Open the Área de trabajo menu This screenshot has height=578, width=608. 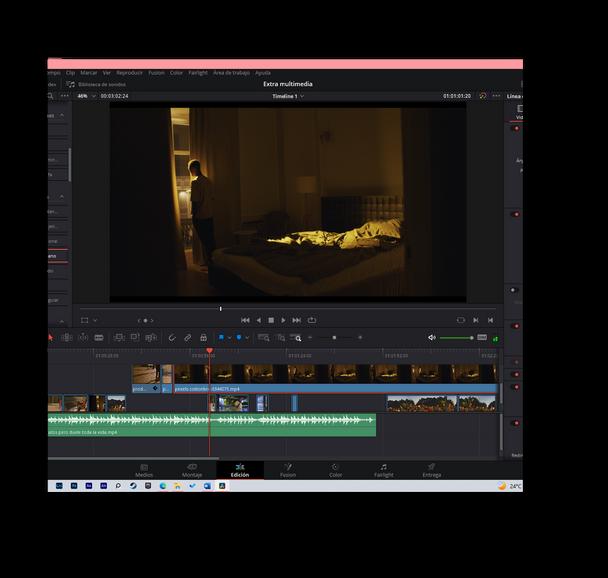(231, 73)
